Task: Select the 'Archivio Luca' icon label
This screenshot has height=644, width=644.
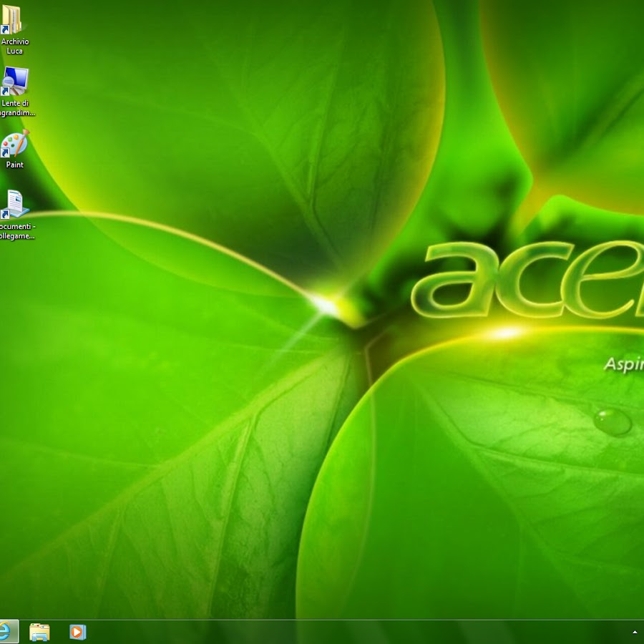Action: [x=15, y=46]
